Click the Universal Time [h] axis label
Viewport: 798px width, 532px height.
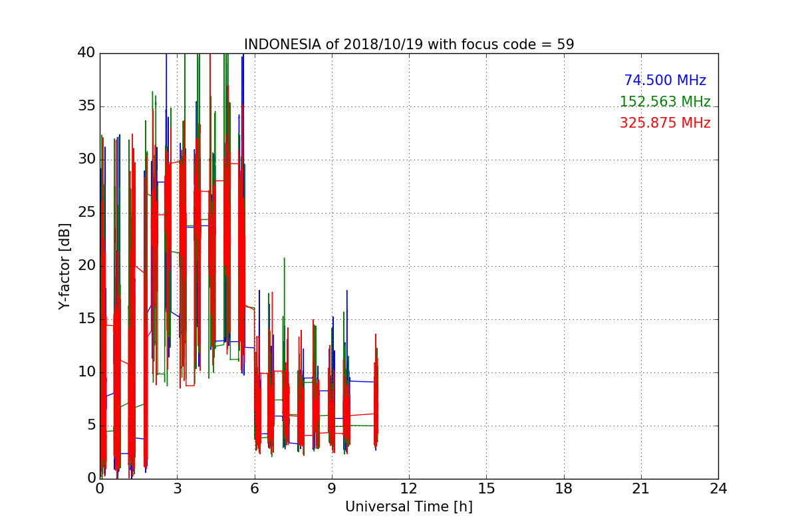pos(409,507)
